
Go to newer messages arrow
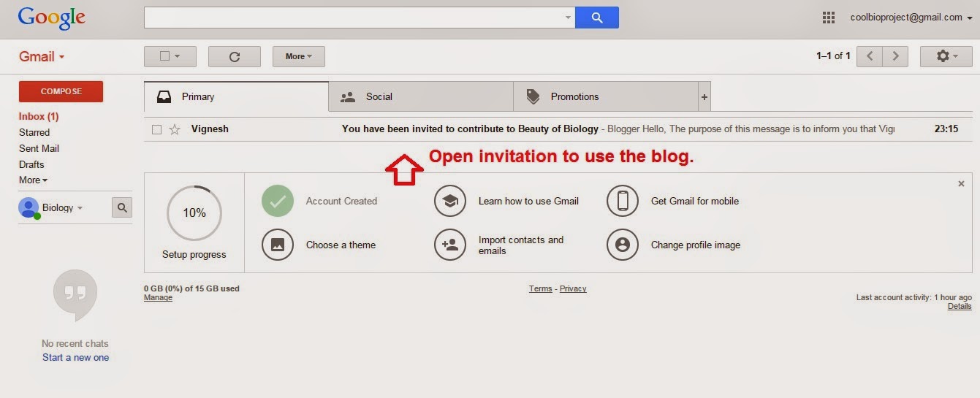pyautogui.click(x=870, y=56)
